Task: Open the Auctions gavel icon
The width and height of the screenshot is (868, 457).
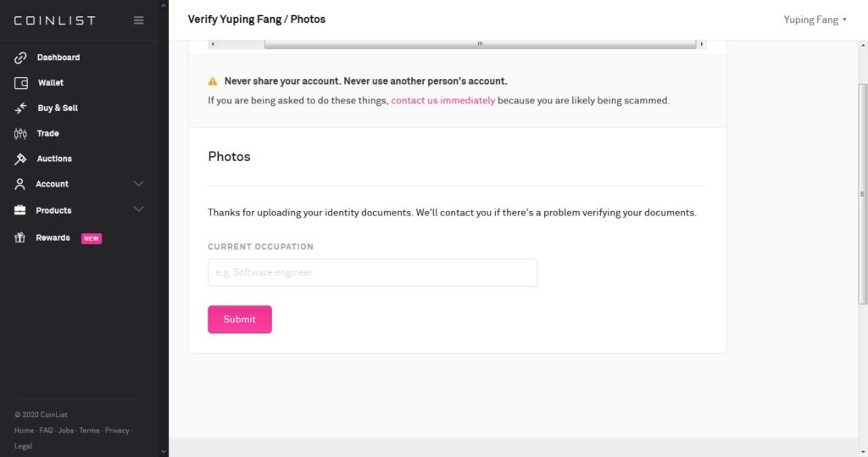Action: coord(20,159)
